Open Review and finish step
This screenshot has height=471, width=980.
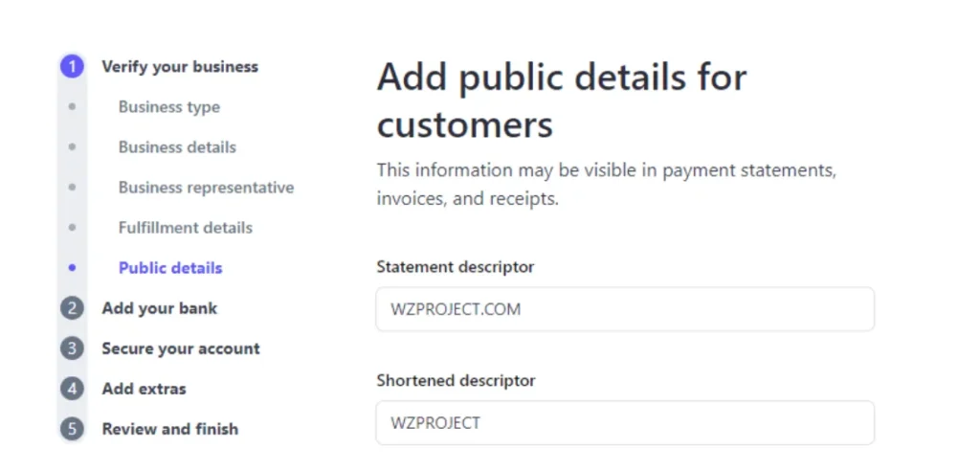coord(170,429)
